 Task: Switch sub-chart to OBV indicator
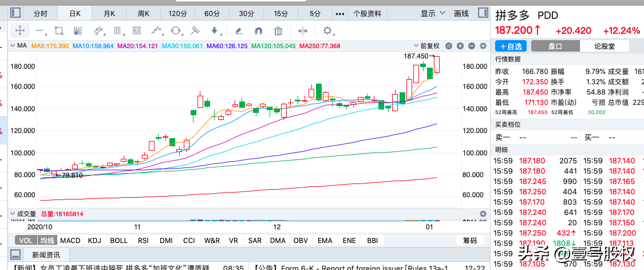[x=301, y=240]
